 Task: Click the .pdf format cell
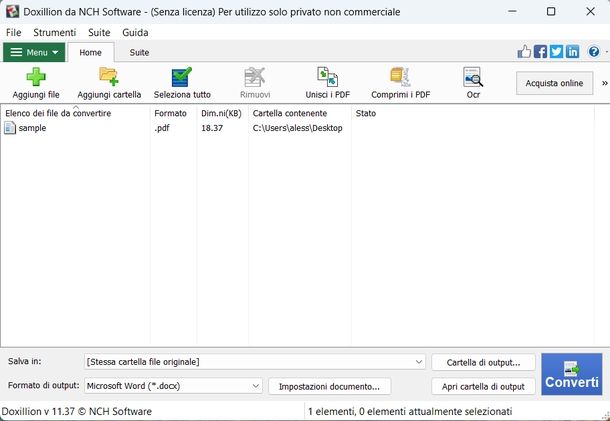pyautogui.click(x=162, y=128)
